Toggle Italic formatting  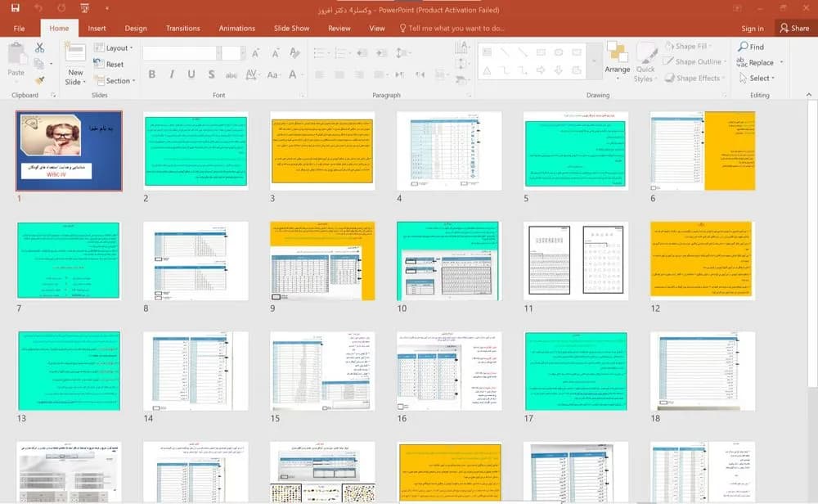172,74
